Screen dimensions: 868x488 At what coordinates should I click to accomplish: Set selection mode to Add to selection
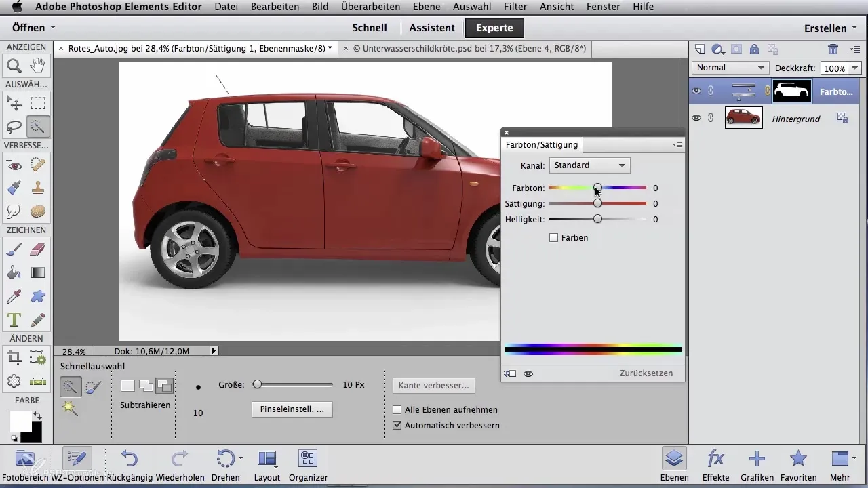tap(146, 386)
